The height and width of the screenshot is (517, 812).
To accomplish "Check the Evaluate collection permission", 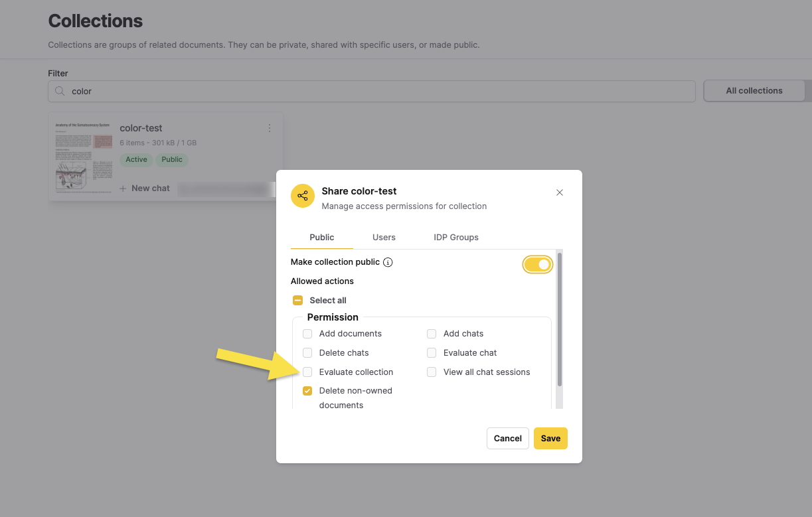I will 307,372.
